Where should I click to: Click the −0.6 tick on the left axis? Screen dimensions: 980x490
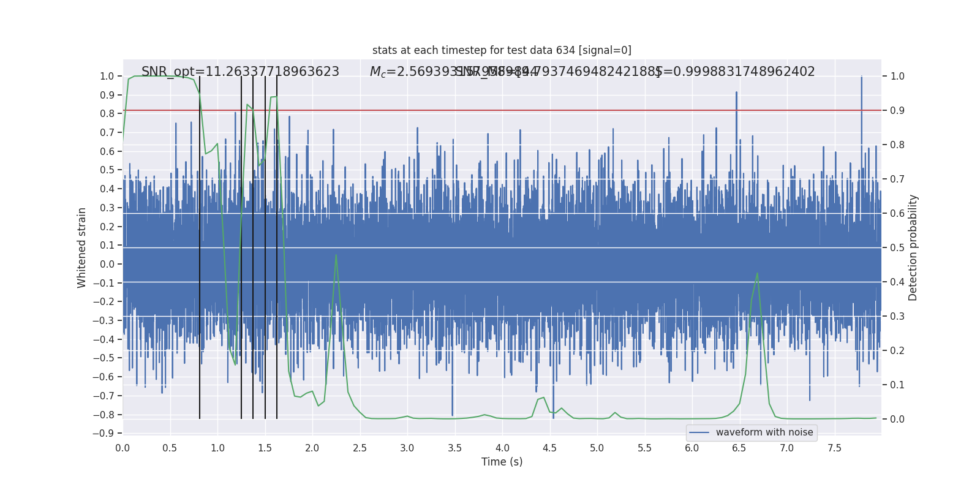104,377
